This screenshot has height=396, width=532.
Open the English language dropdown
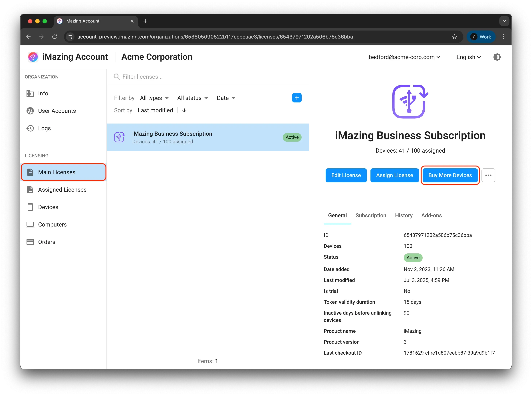(x=468, y=57)
